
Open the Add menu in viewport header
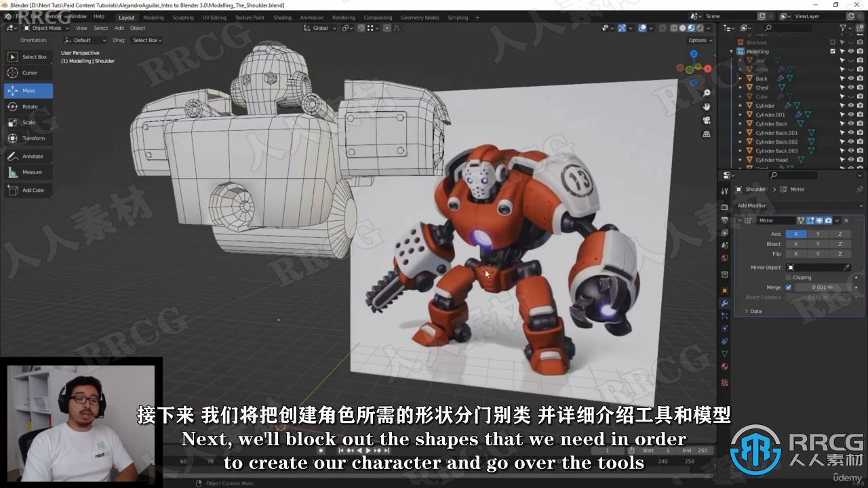click(x=119, y=28)
